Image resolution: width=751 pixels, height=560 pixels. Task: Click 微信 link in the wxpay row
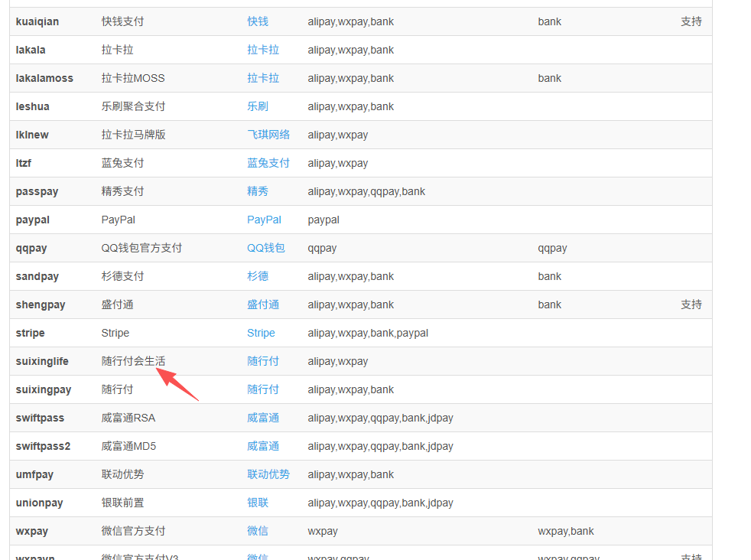tap(258, 531)
